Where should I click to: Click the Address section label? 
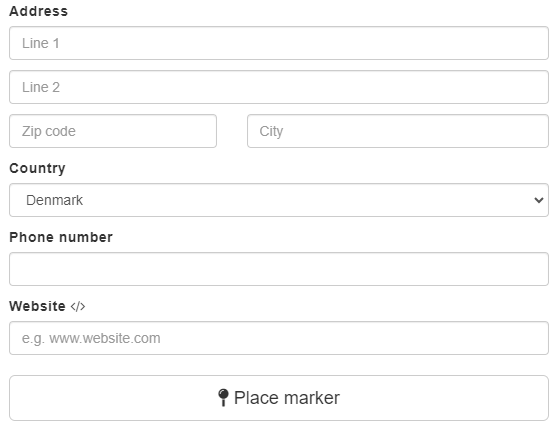tap(38, 11)
